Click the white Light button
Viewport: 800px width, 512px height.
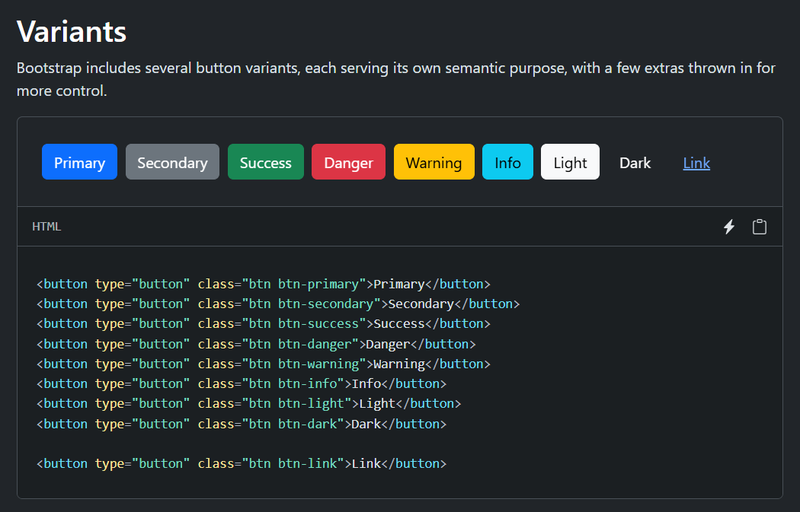tap(570, 162)
